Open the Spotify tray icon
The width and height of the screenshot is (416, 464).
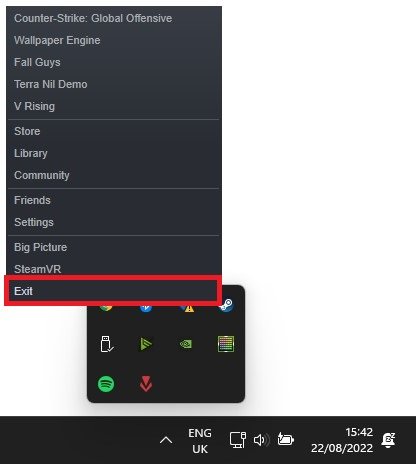coord(106,384)
